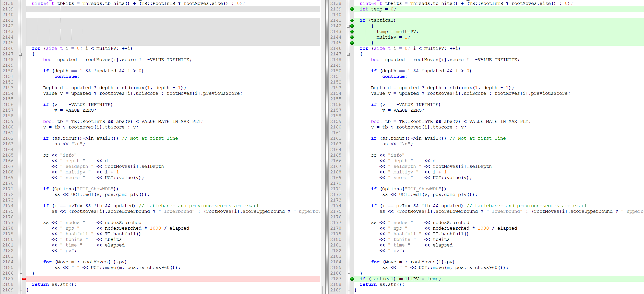The image size is (644, 294).
Task: Click 'return ss.str();' in the left pane
Action: (x=54, y=285)
